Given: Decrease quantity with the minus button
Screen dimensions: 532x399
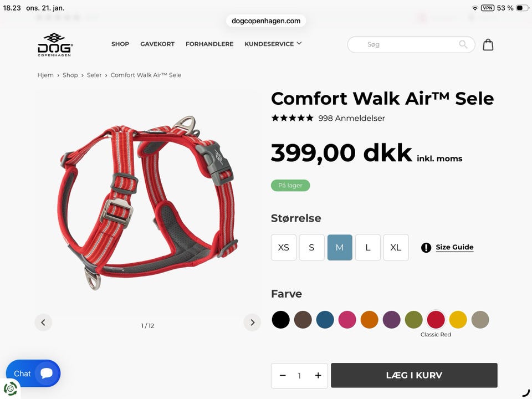Looking at the screenshot, I should 283,375.
